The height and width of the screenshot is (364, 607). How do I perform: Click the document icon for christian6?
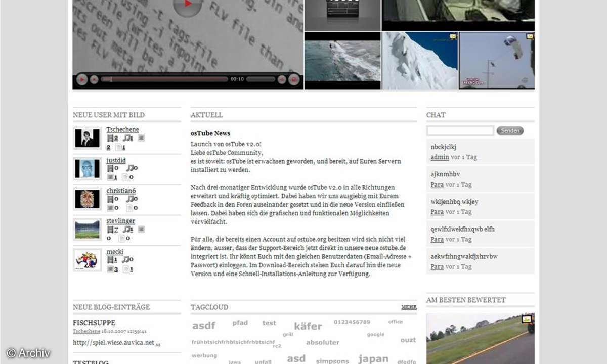click(x=129, y=208)
